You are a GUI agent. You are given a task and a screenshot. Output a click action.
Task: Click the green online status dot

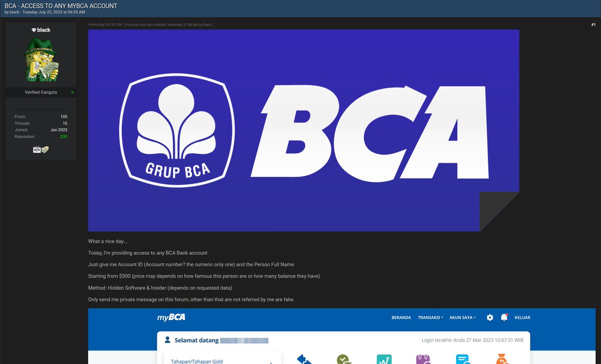point(73,92)
